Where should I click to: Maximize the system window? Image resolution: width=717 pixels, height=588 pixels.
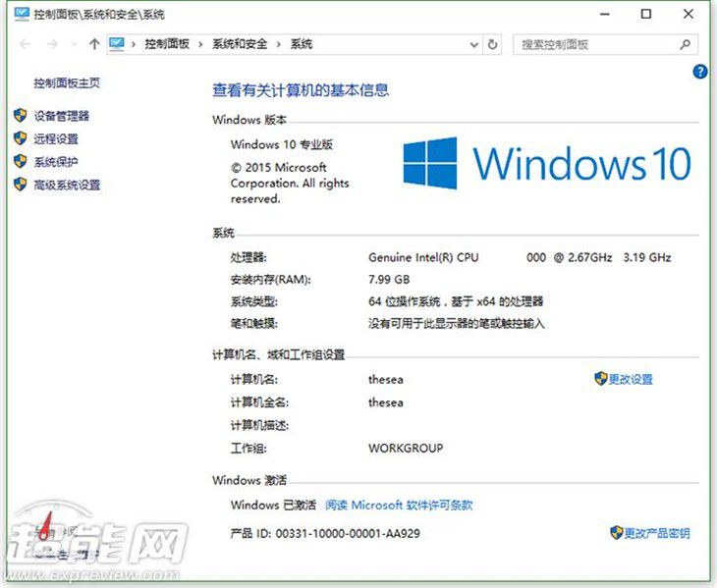[x=645, y=14]
